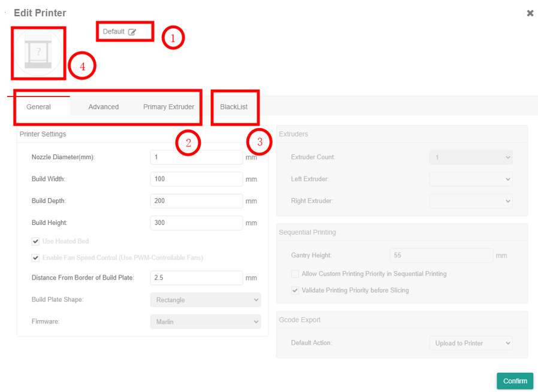
Task: Enable Allow Custom Printing Priority checkbox
Action: 295,274
